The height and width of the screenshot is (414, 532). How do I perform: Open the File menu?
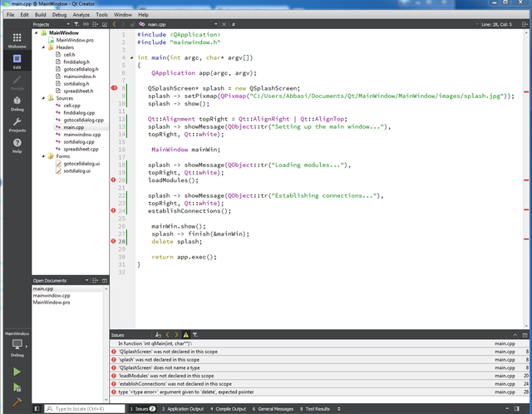coord(11,15)
